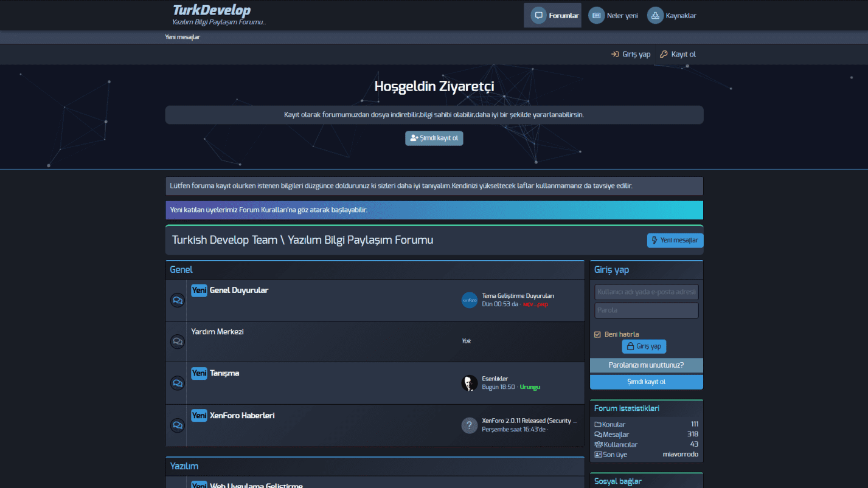Viewport: 868px width, 488px height.
Task: Click into the Parola password field
Action: 646,311
